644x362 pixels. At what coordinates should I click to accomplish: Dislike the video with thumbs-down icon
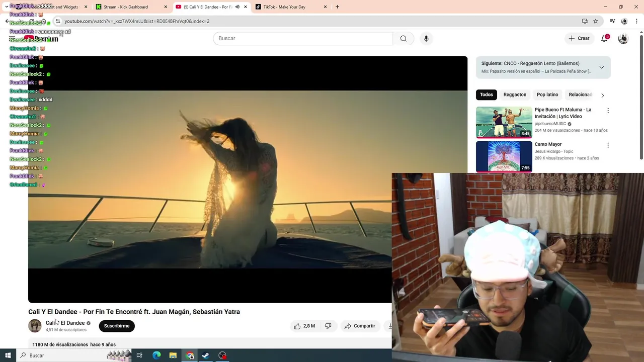(328, 326)
